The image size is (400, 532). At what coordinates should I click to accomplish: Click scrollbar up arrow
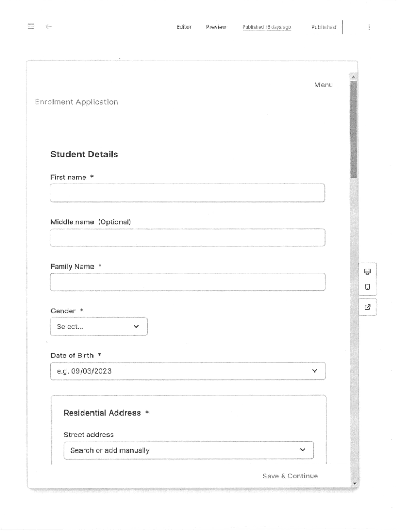point(355,76)
